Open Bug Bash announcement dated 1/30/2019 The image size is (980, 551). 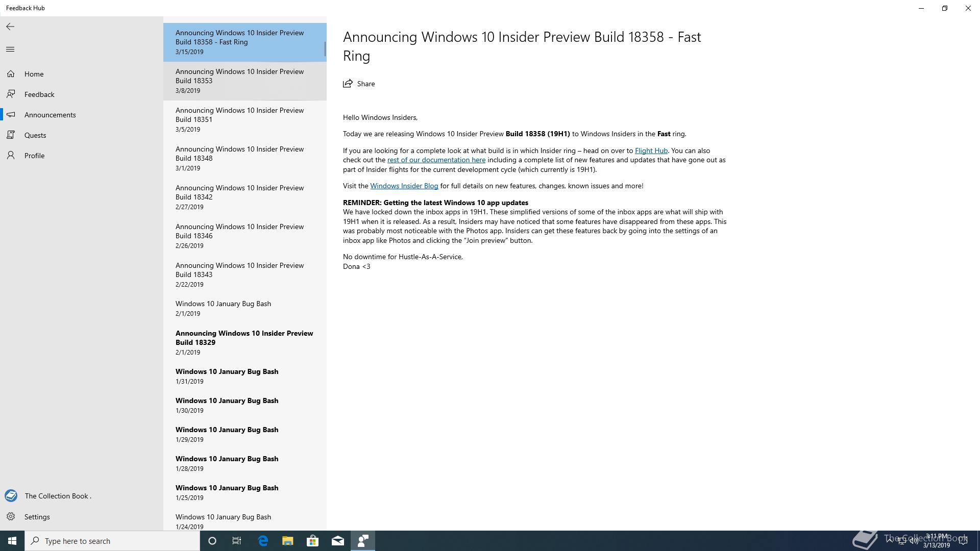pyautogui.click(x=245, y=406)
